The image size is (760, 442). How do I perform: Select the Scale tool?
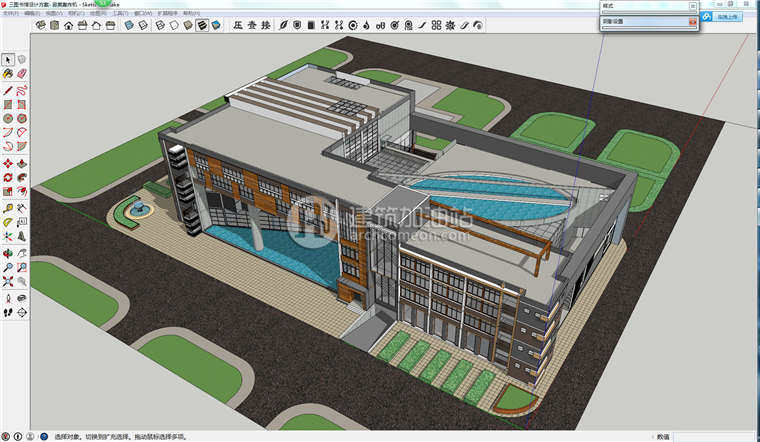coord(8,192)
